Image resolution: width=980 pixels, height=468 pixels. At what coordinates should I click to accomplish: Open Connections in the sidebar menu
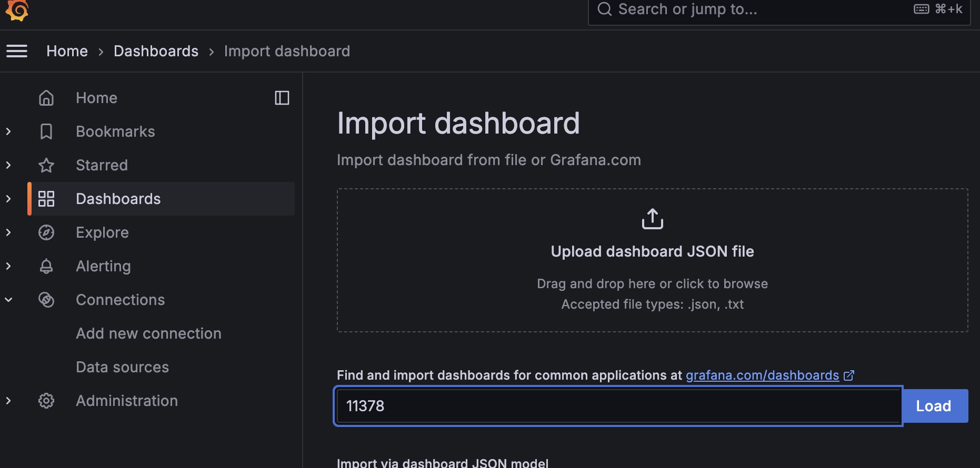pos(120,300)
